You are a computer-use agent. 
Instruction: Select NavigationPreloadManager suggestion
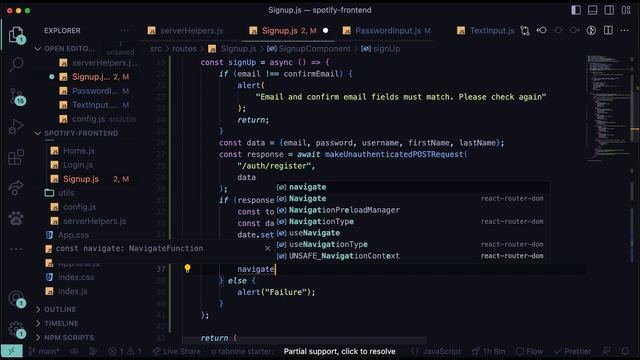(411, 210)
